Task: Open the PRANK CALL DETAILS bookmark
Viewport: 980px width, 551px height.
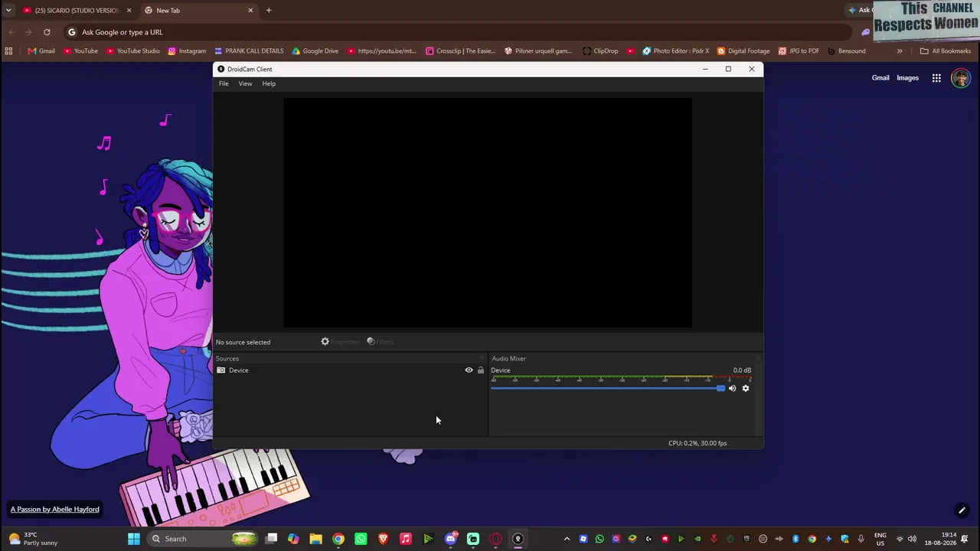Action: point(249,51)
